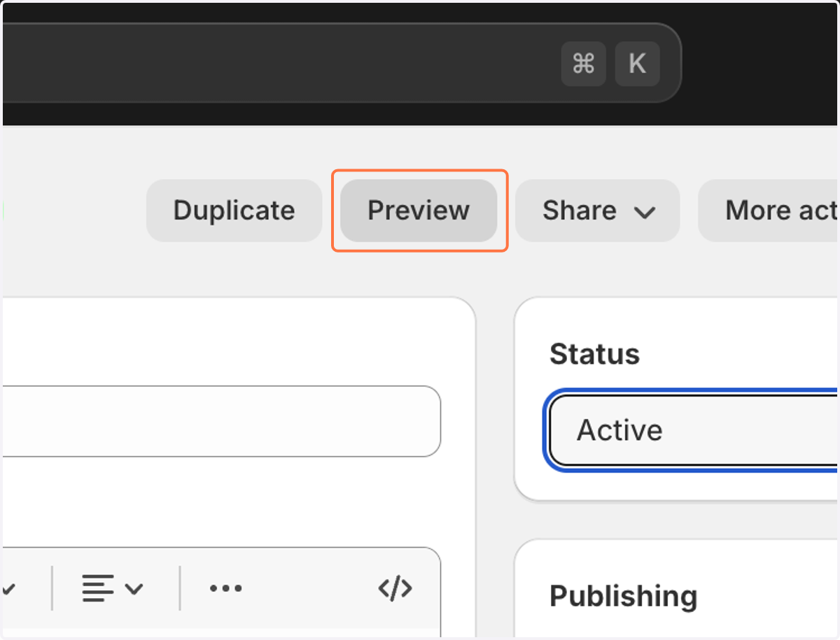The image size is (840, 640).
Task: Open the product Preview
Action: [x=419, y=211]
